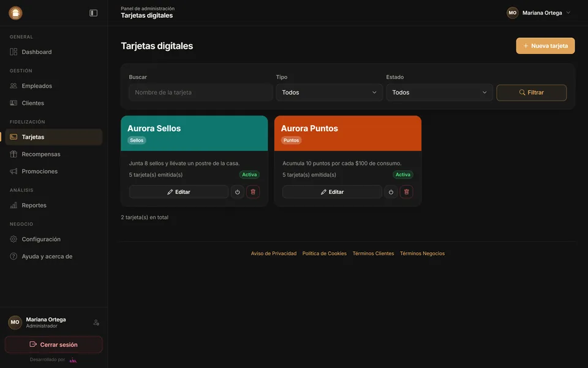Open the Política de Cookies link

click(325, 253)
